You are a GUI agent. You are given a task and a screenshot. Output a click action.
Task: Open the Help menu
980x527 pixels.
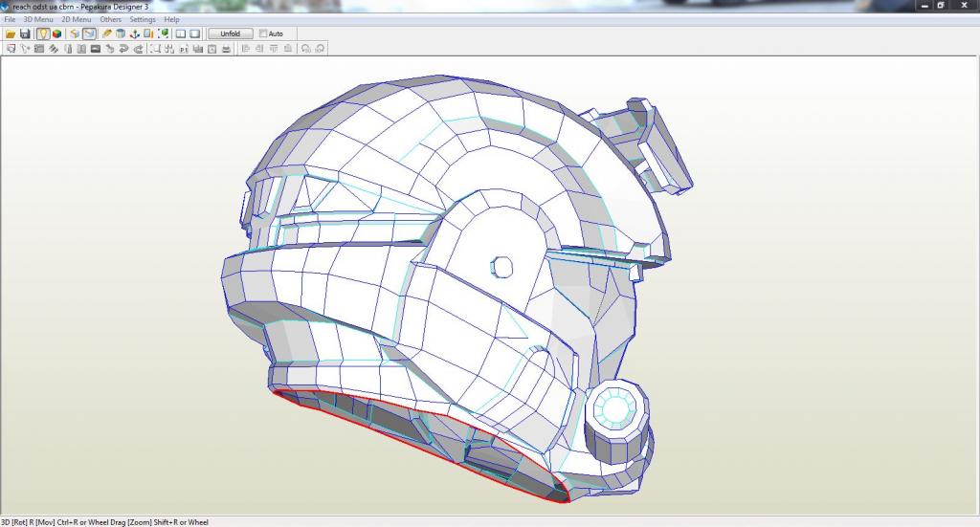[172, 19]
